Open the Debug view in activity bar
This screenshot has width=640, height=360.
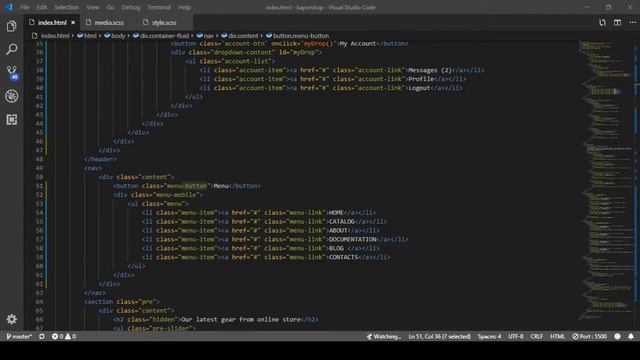pos(11,96)
